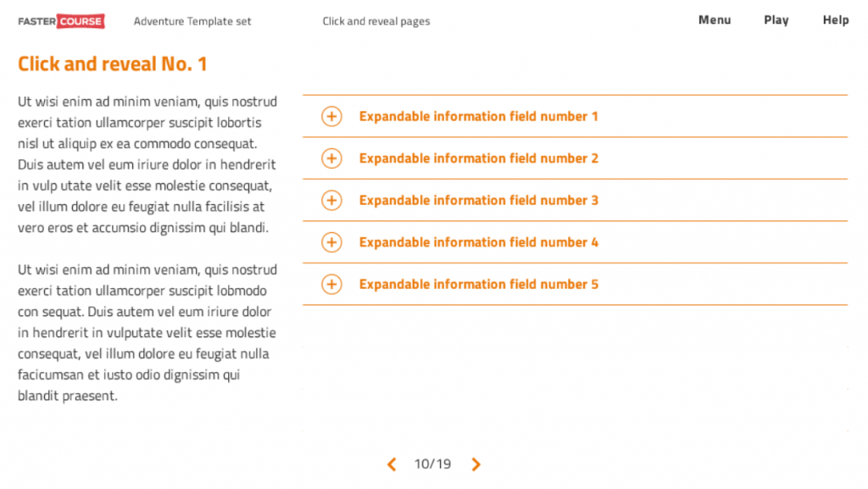Click the plus icon for field number 1

331,116
